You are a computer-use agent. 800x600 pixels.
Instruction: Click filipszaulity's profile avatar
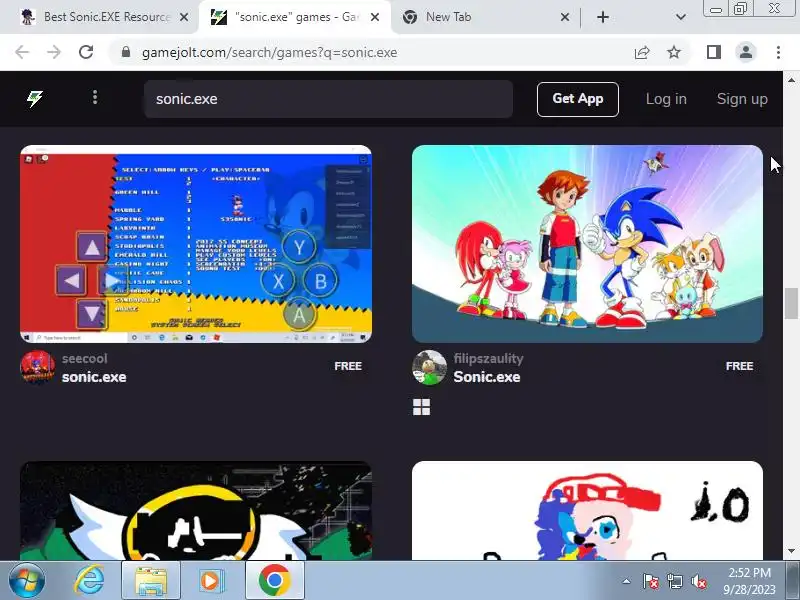pyautogui.click(x=429, y=367)
